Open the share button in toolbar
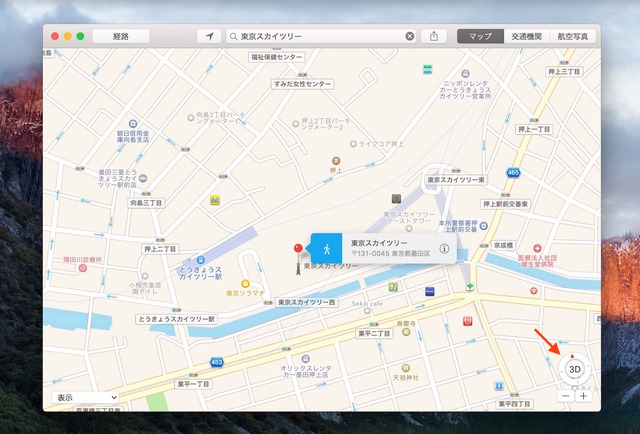640x434 pixels. 433,36
